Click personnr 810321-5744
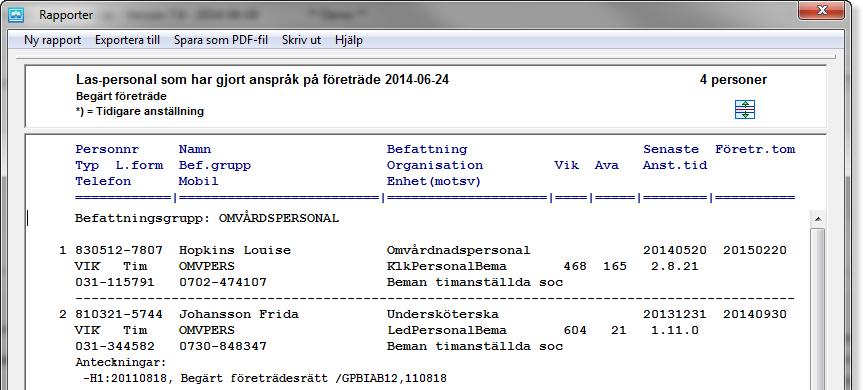The image size is (863, 390). pyautogui.click(x=118, y=314)
